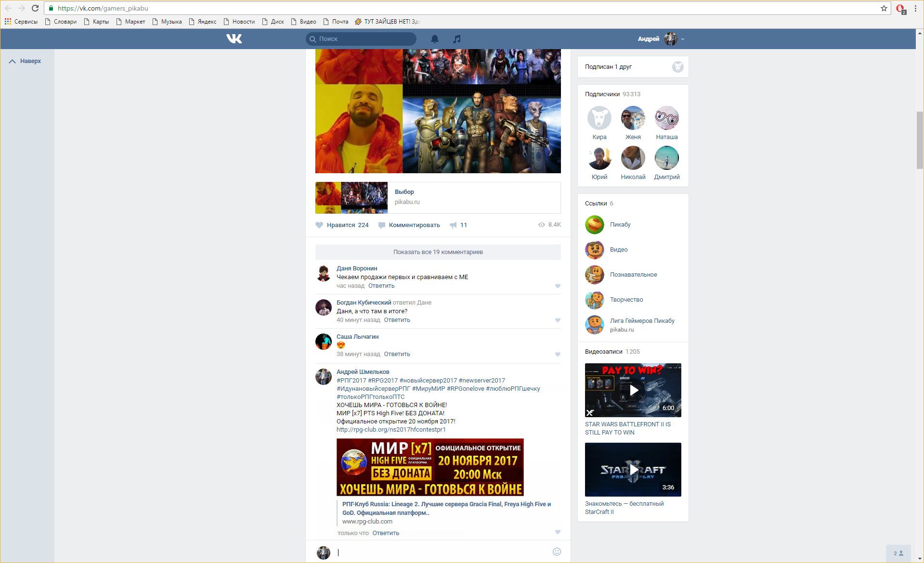This screenshot has width=924, height=563.
Task: Open Карты bookmark
Action: point(96,22)
